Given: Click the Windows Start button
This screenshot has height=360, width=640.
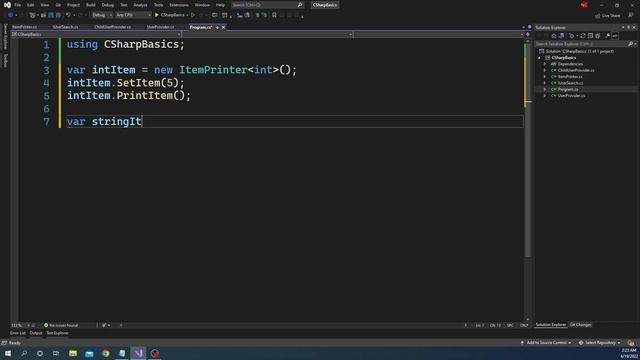Looking at the screenshot, I should pyautogui.click(x=8, y=353).
